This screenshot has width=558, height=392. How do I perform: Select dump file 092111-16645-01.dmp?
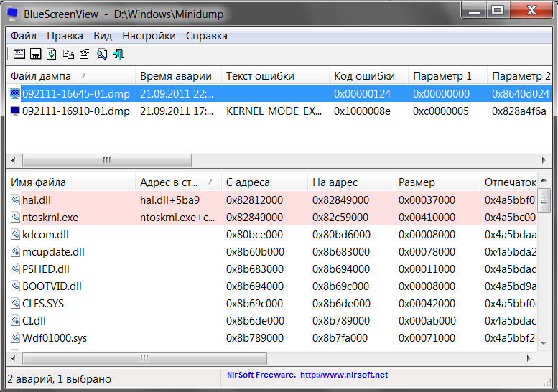pyautogui.click(x=76, y=94)
